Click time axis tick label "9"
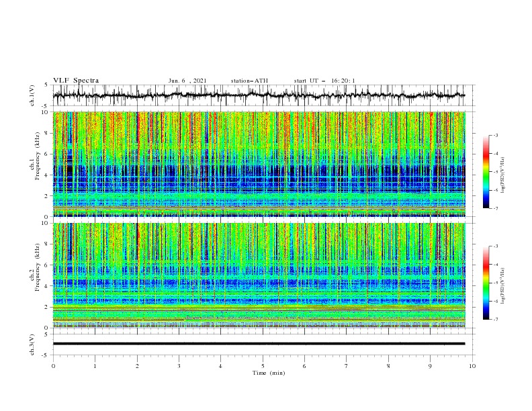Viewport: 532px width, 411px height. click(x=430, y=366)
